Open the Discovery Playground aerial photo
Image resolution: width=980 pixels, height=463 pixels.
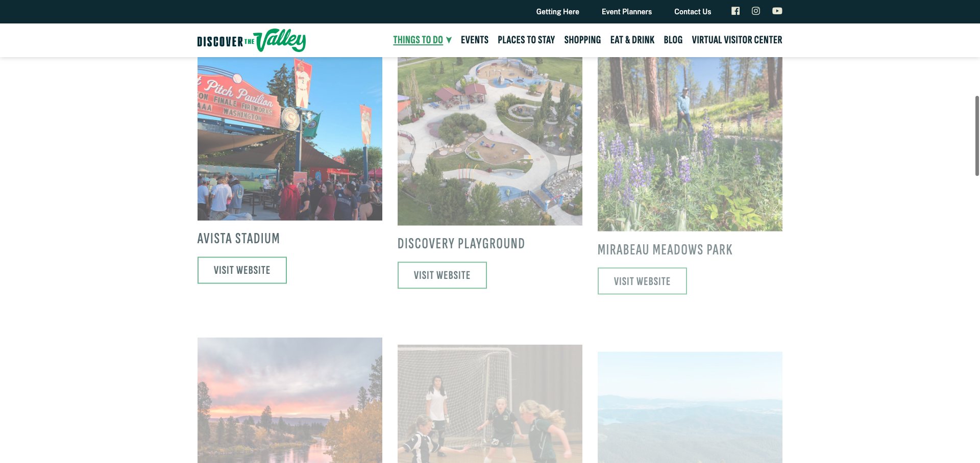click(490, 141)
